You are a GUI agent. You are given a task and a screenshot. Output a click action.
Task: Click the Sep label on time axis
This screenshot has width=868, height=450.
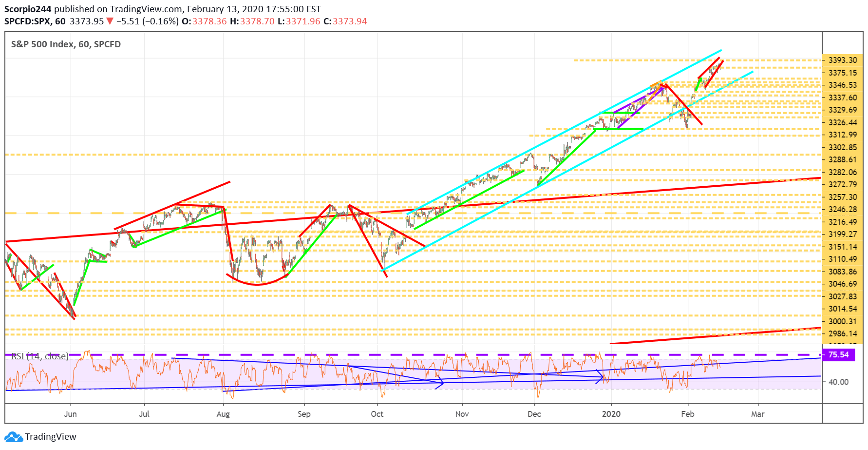pyautogui.click(x=304, y=414)
